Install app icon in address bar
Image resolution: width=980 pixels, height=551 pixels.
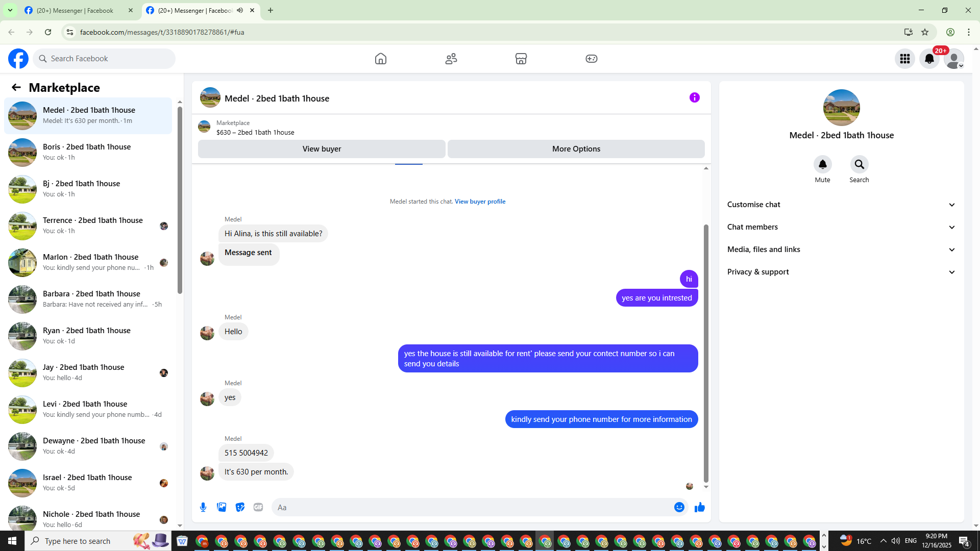click(909, 32)
